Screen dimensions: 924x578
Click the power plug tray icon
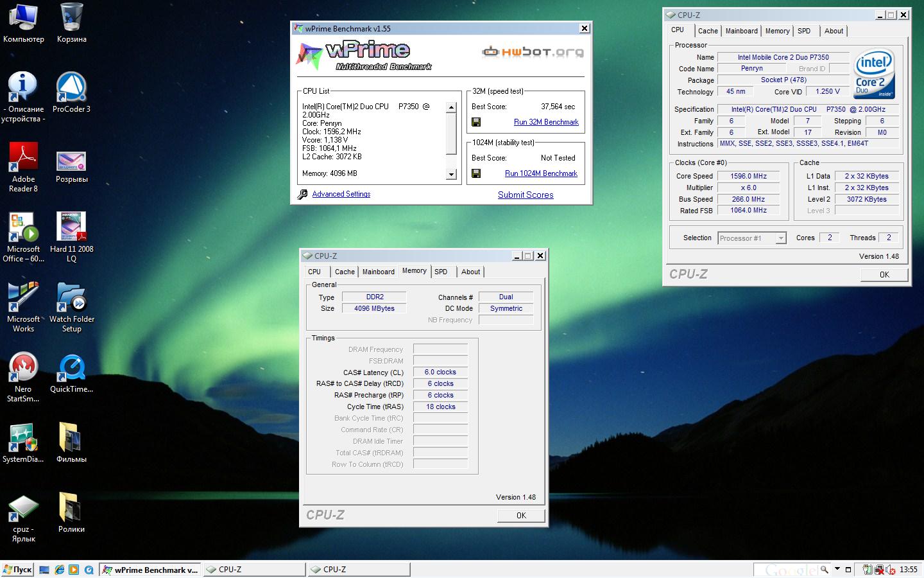(868, 570)
